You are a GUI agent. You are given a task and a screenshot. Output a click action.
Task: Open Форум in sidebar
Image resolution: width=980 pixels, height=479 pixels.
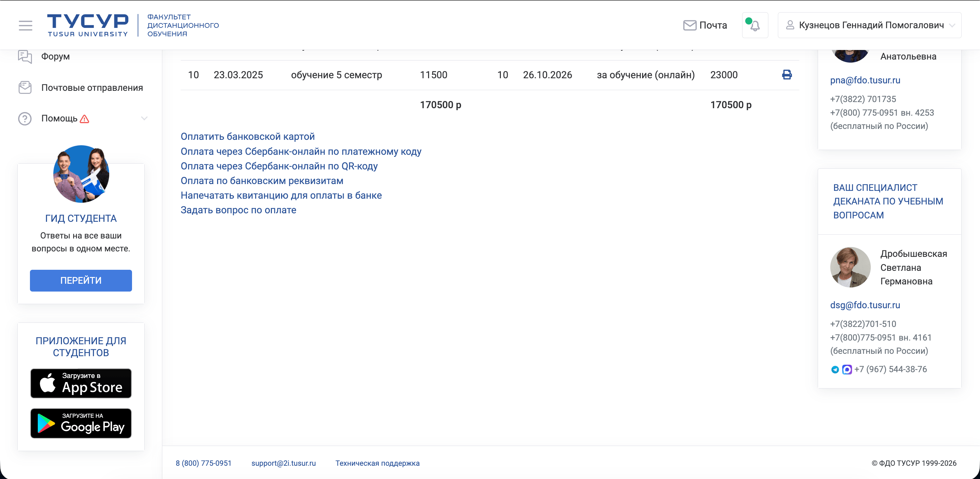[55, 56]
